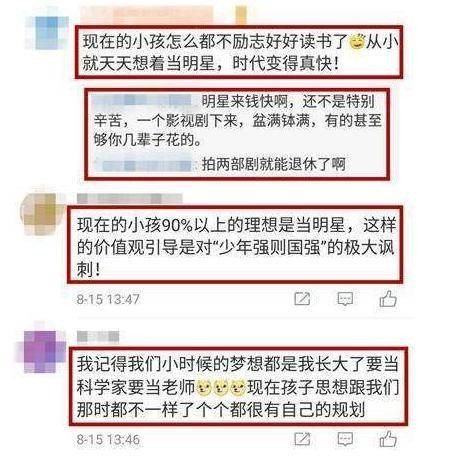Click the timestamp 8-15 13:46

pos(108,439)
